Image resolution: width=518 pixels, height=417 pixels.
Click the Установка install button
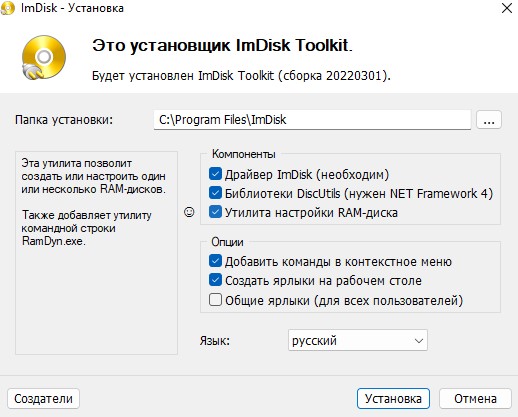393,398
